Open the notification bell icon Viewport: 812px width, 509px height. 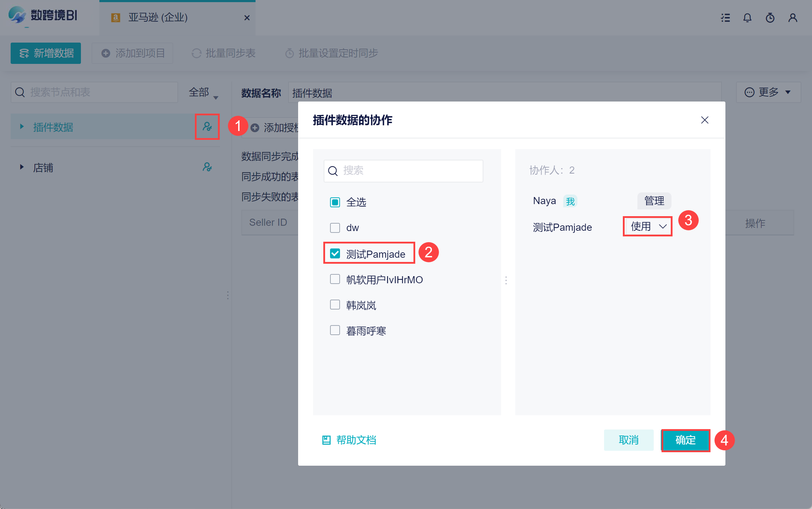[x=747, y=18]
